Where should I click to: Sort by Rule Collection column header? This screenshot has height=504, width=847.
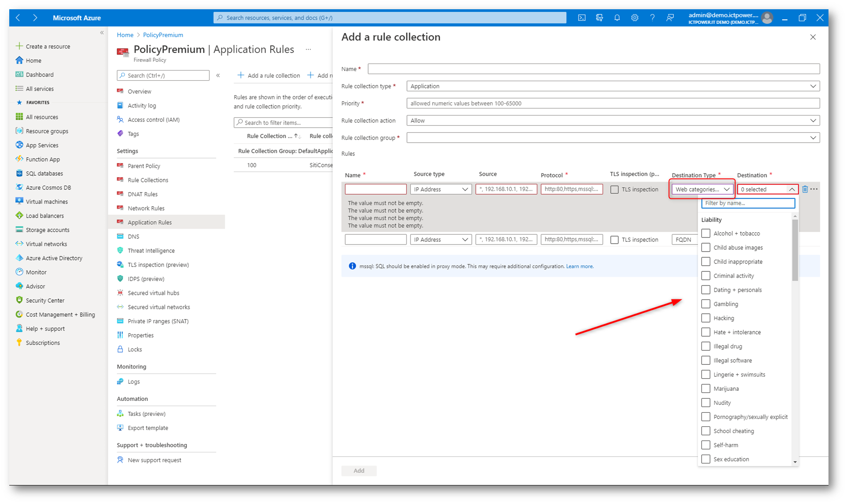coord(274,136)
